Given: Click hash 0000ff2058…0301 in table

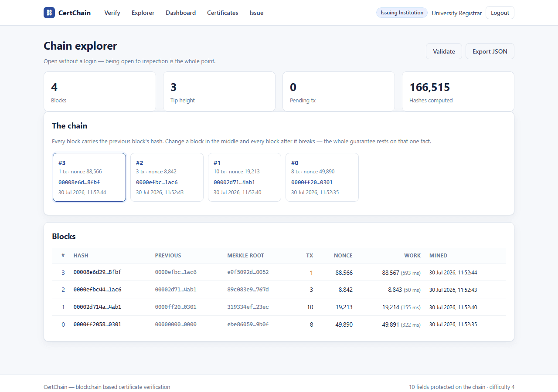Looking at the screenshot, I should tap(97, 324).
